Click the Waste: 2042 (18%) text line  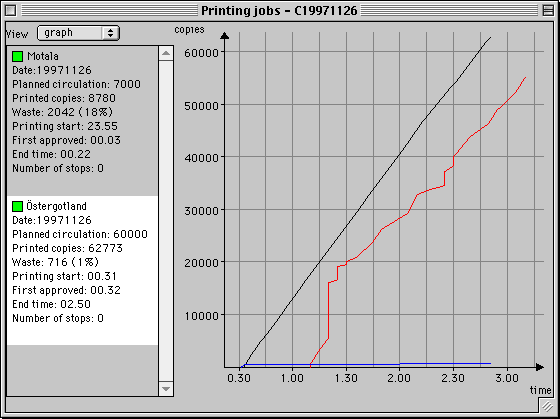(62, 112)
